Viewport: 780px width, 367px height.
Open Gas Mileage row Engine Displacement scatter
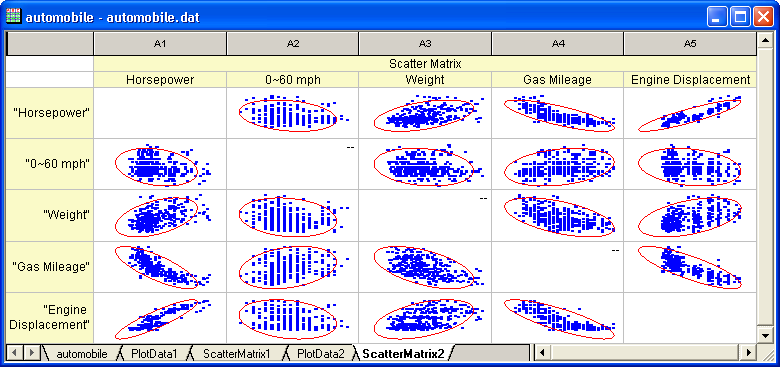690,267
